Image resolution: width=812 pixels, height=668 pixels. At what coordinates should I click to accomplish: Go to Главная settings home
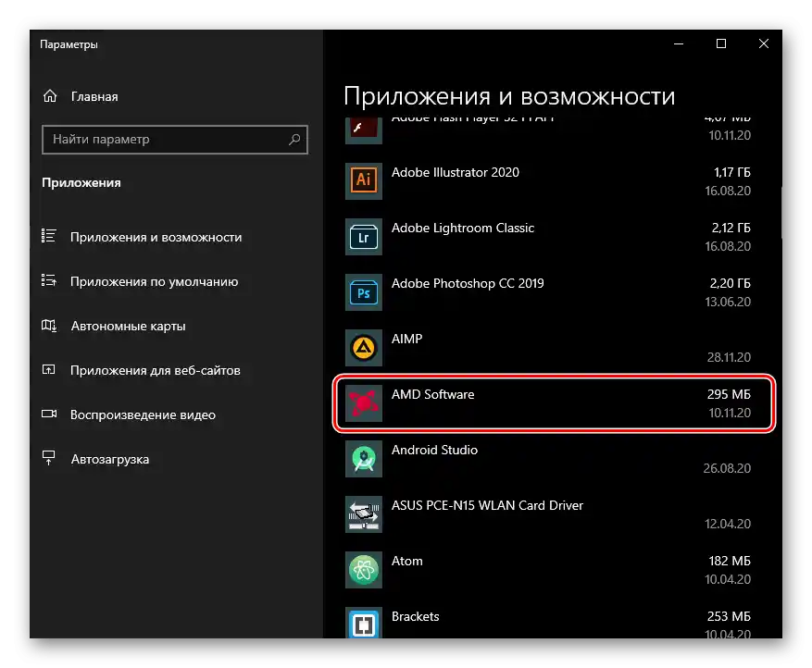pyautogui.click(x=94, y=97)
